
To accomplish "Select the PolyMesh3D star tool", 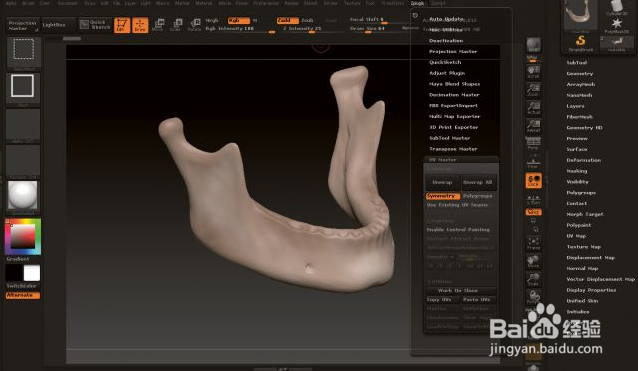I will [616, 26].
